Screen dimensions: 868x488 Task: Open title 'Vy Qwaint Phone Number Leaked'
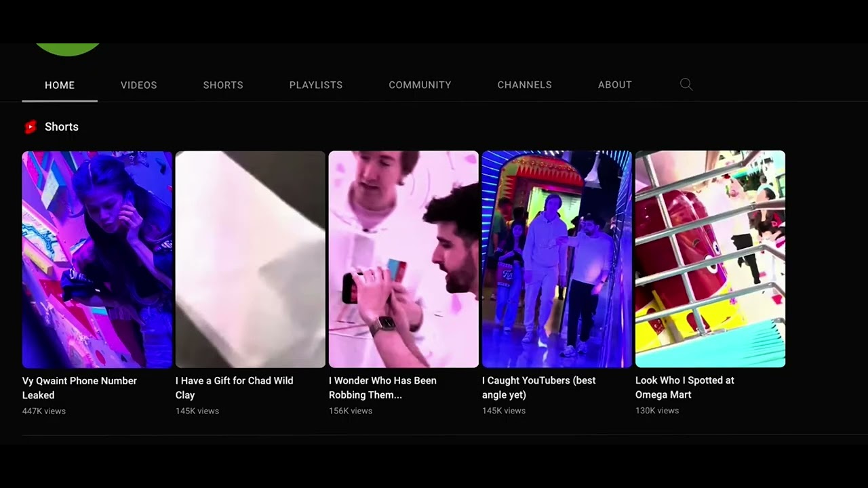coord(79,388)
